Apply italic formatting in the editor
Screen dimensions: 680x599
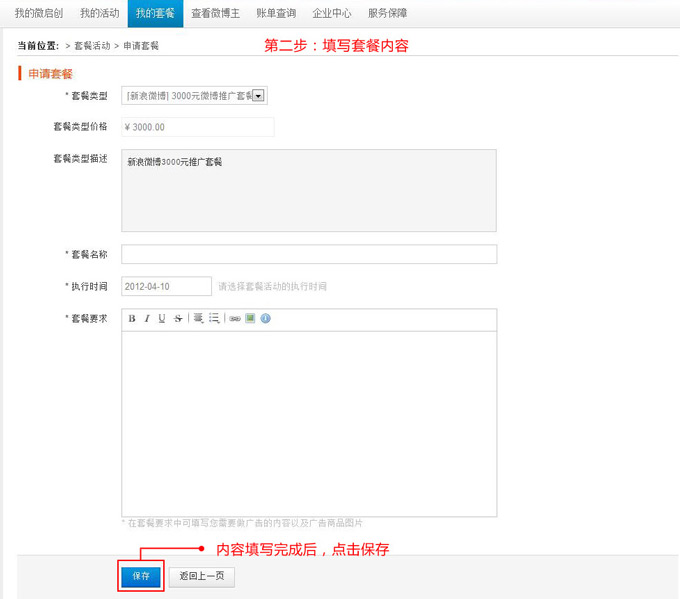tap(147, 319)
